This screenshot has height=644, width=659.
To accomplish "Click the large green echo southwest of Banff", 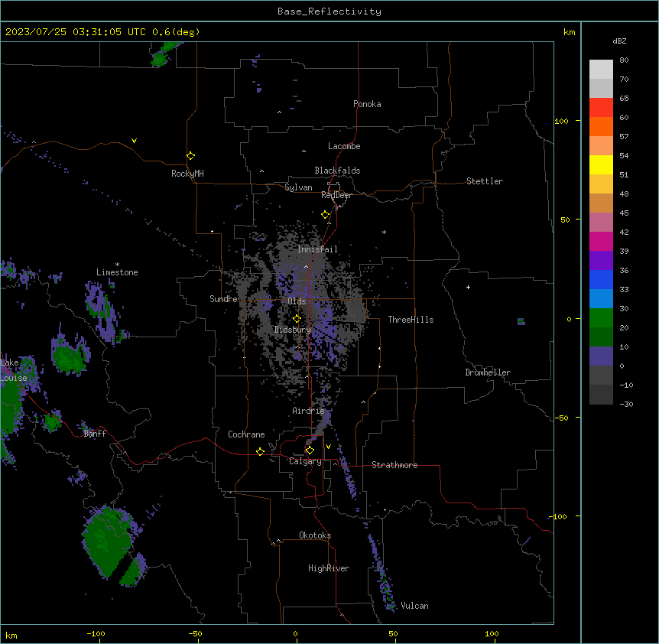I will pyautogui.click(x=106, y=540).
